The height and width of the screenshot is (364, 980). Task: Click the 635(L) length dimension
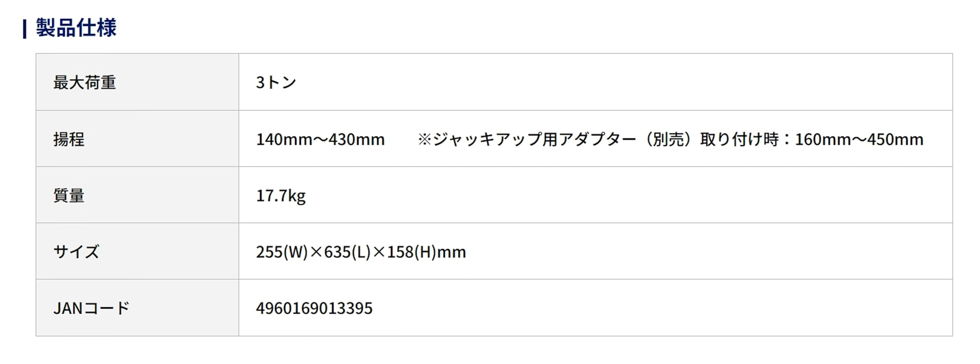coord(347,252)
